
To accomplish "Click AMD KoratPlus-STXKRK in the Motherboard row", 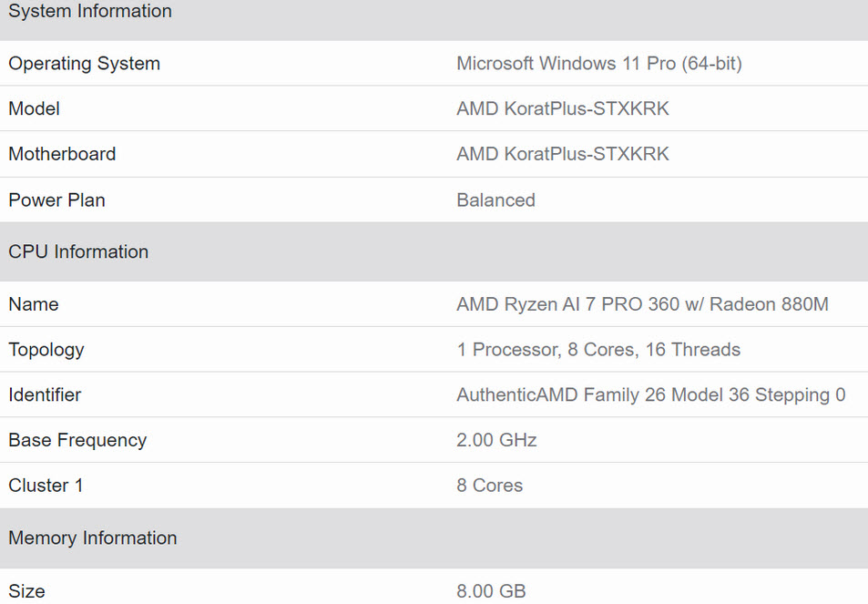I will [x=562, y=155].
